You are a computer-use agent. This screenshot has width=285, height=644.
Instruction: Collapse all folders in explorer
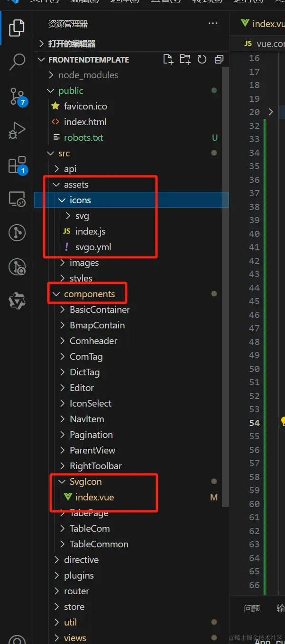point(219,59)
